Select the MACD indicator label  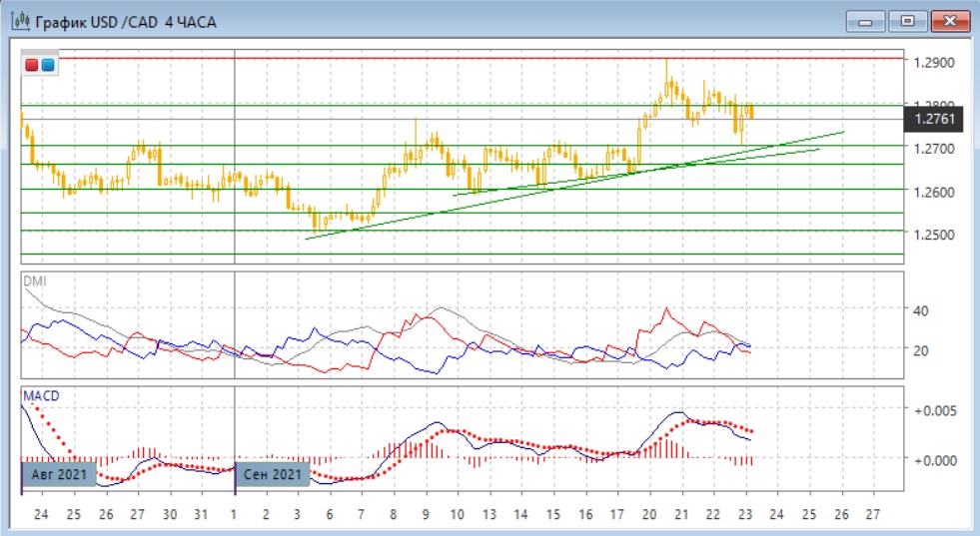pos(41,396)
